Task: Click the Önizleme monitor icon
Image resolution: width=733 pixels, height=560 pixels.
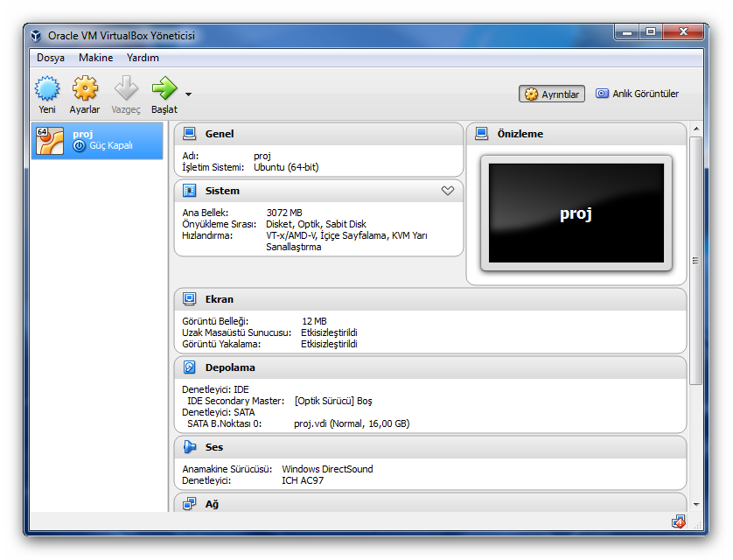Action: [481, 134]
